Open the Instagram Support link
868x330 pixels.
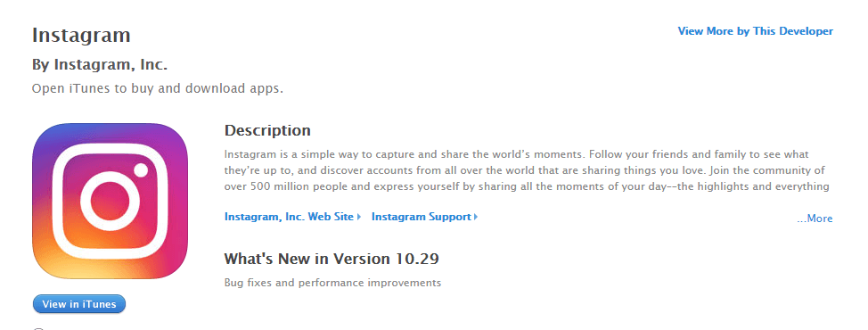click(422, 217)
